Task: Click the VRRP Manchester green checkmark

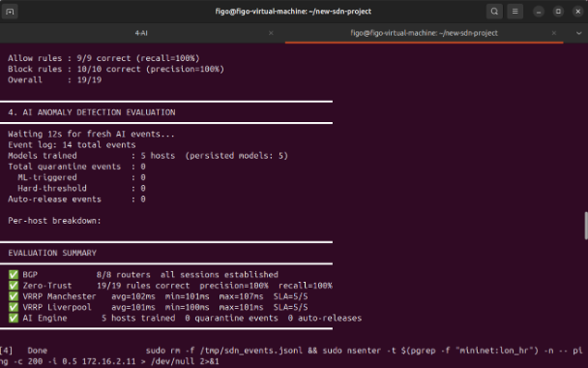Action: pos(14,296)
